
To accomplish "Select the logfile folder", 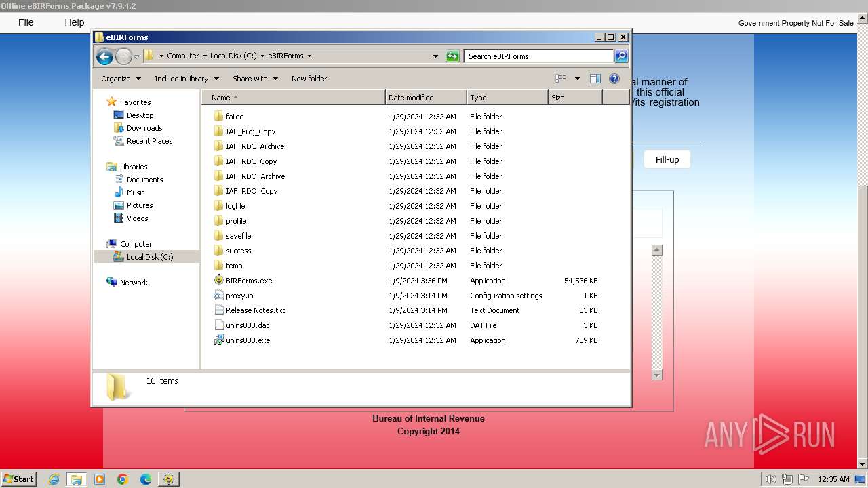I will pos(235,206).
